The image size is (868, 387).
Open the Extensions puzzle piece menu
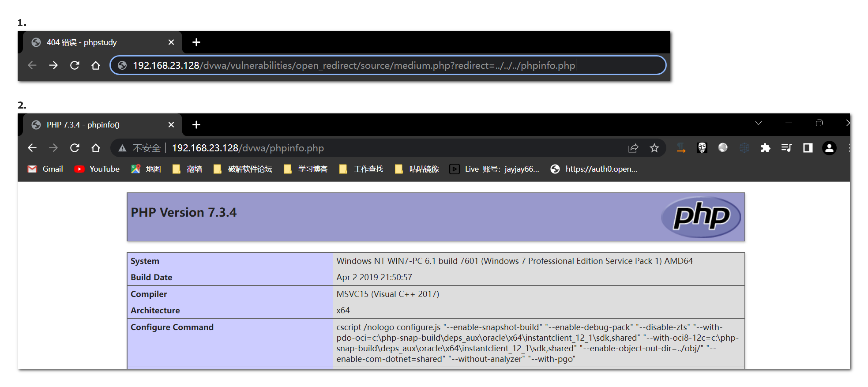[766, 148]
